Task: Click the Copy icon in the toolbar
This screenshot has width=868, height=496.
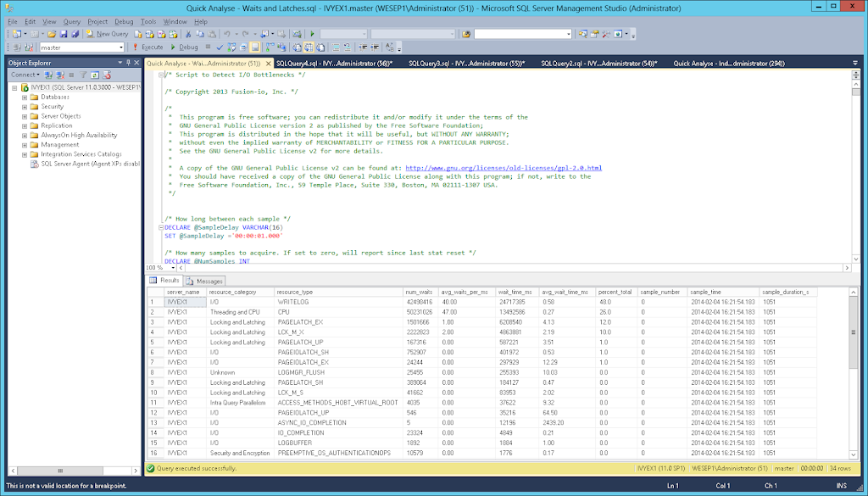Action: click(200, 34)
